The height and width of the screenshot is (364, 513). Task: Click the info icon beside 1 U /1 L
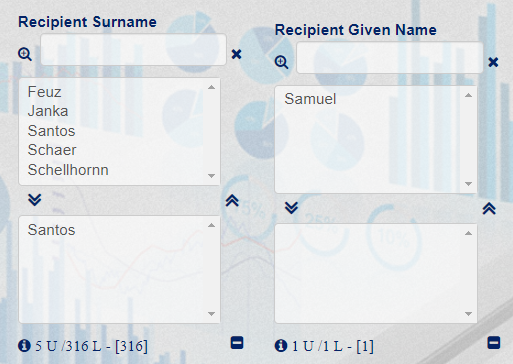pos(281,346)
